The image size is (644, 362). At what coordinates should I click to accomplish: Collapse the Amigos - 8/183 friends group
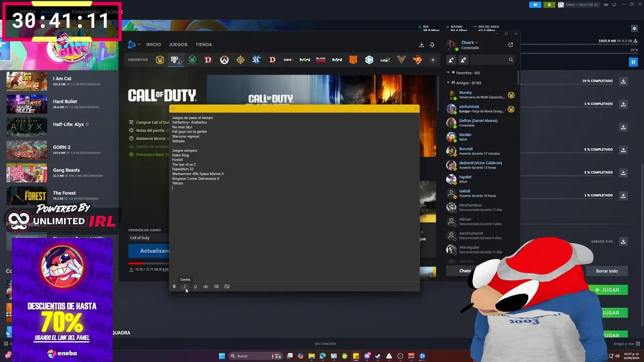coord(448,83)
